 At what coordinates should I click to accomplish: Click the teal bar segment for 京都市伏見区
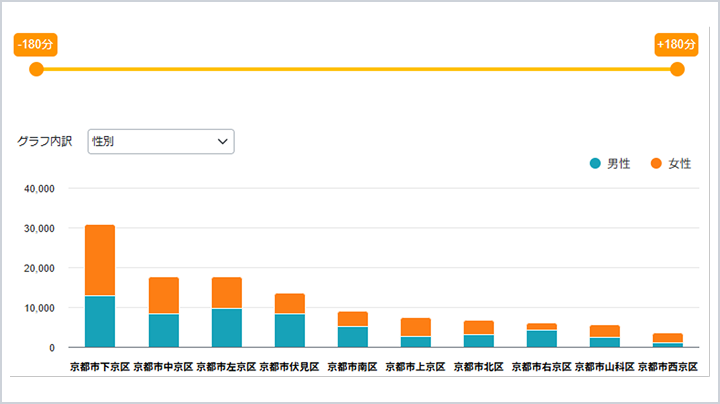coord(290,330)
